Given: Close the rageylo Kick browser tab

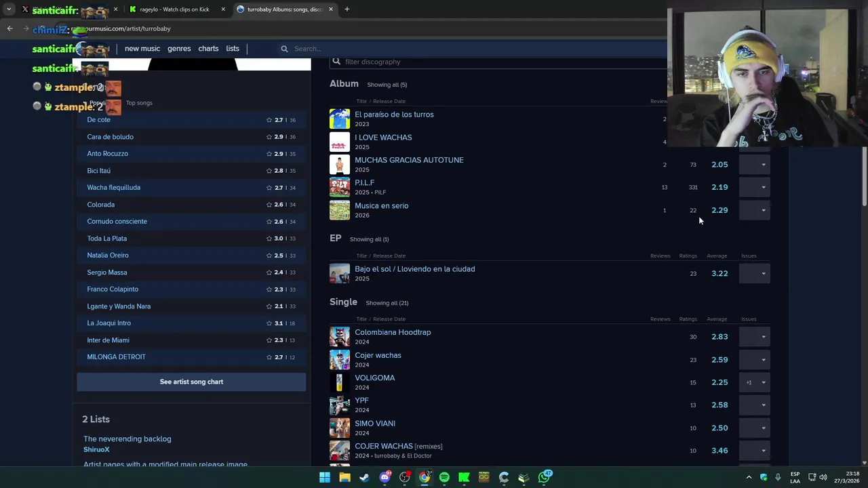Looking at the screenshot, I should point(223,9).
